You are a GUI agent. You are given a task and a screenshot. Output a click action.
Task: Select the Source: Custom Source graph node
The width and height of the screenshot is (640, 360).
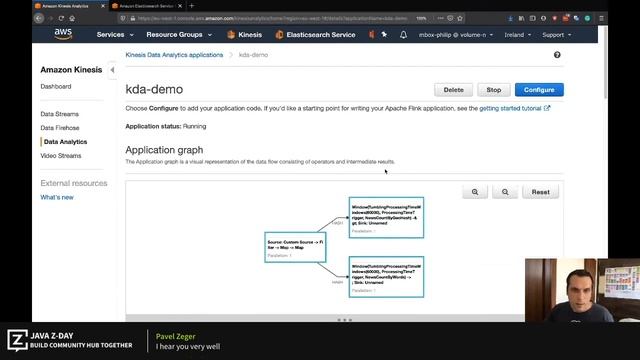[x=295, y=247]
